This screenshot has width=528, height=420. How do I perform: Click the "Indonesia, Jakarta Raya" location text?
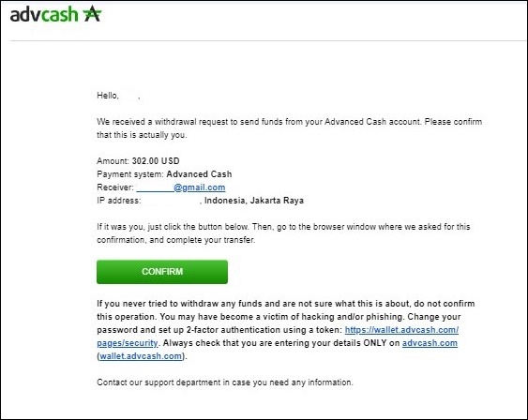(254, 201)
